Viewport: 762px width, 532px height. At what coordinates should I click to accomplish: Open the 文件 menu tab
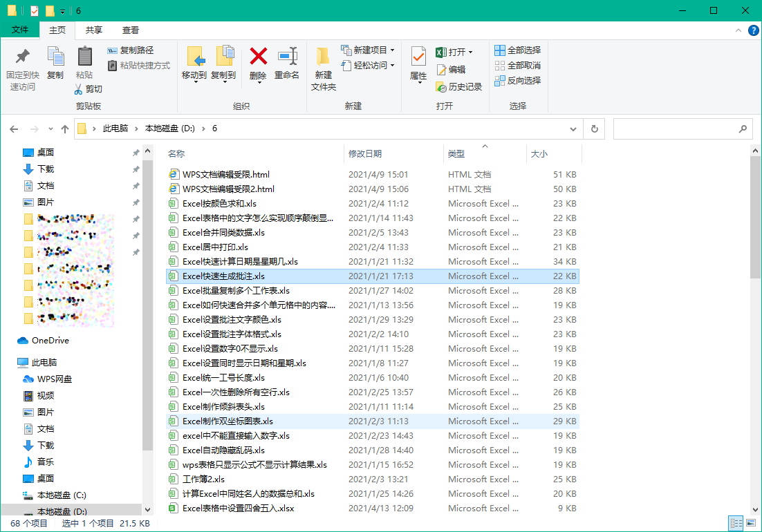tap(21, 30)
